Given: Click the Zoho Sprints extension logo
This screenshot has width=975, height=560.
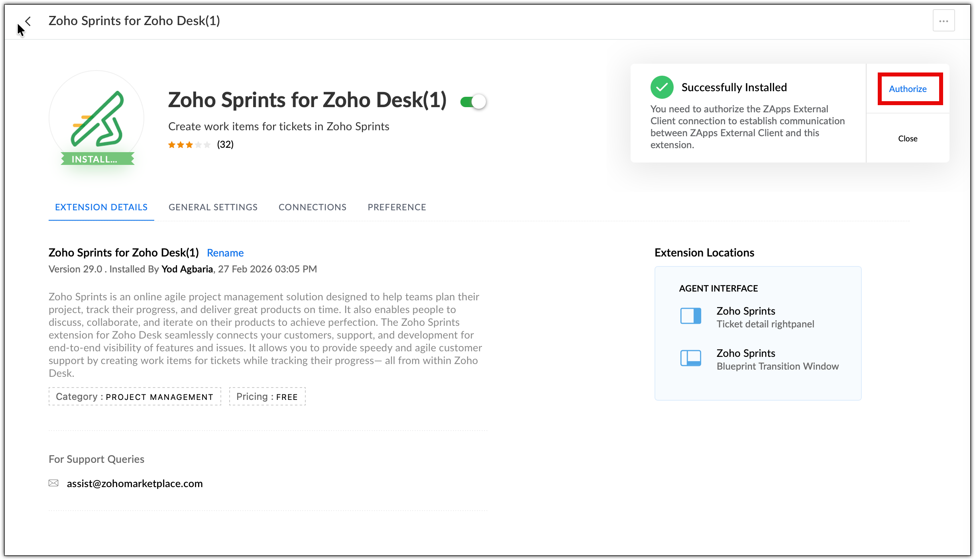Looking at the screenshot, I should [x=96, y=118].
